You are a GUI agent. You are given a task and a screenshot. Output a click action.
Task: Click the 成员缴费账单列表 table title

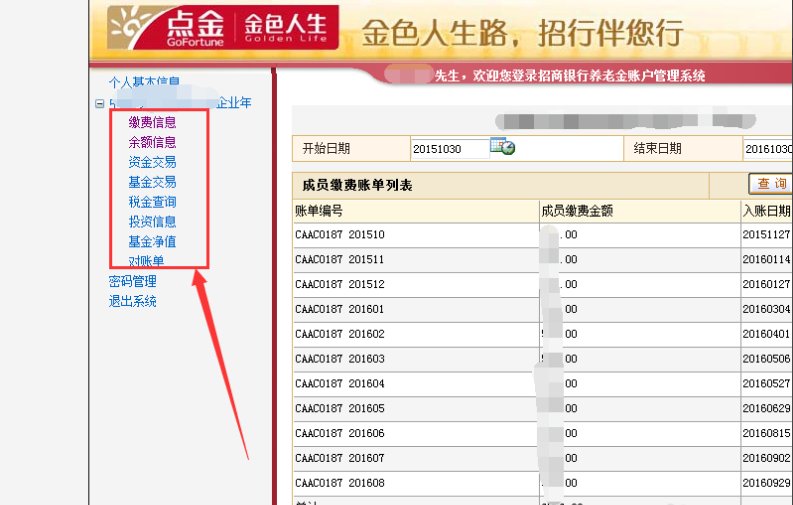(357, 186)
